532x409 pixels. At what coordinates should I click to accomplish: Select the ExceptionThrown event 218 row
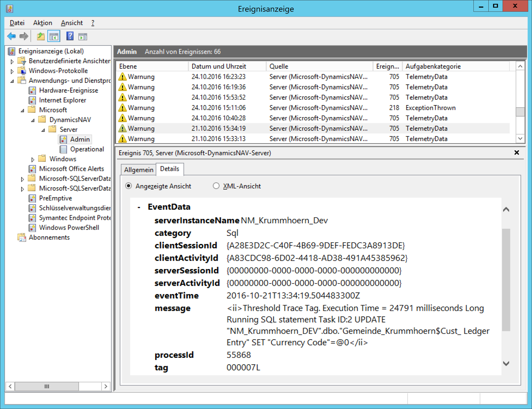tap(313, 108)
